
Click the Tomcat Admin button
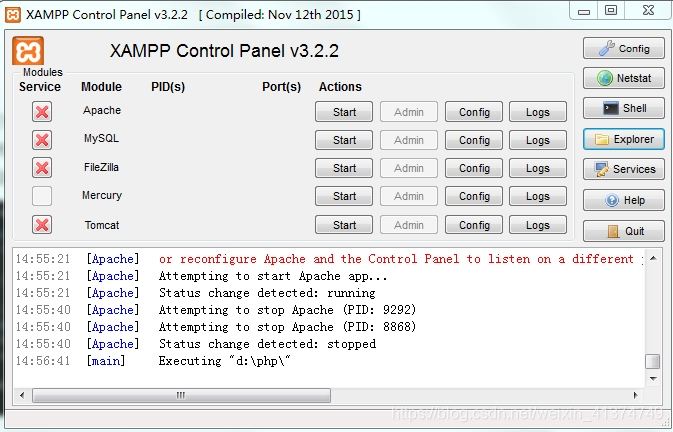(409, 225)
